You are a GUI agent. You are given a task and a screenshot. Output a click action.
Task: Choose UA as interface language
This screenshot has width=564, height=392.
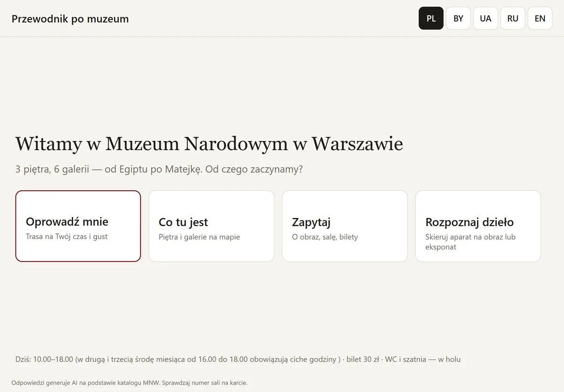click(x=486, y=18)
